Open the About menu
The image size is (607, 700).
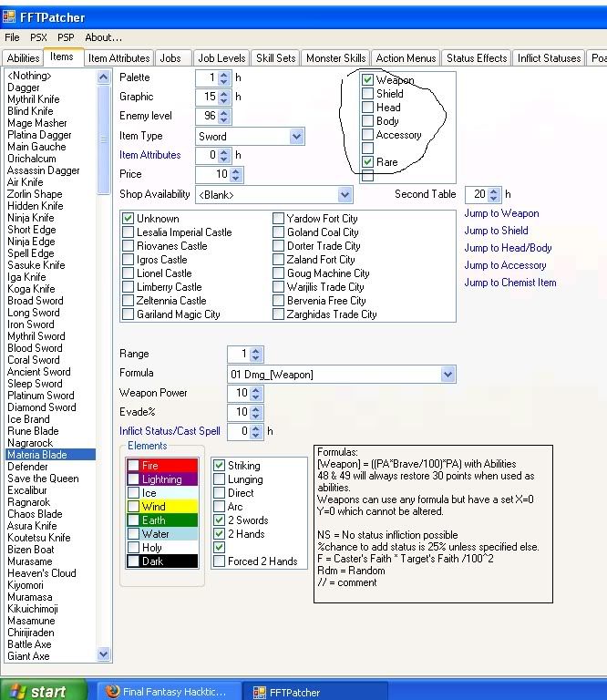tap(103, 37)
